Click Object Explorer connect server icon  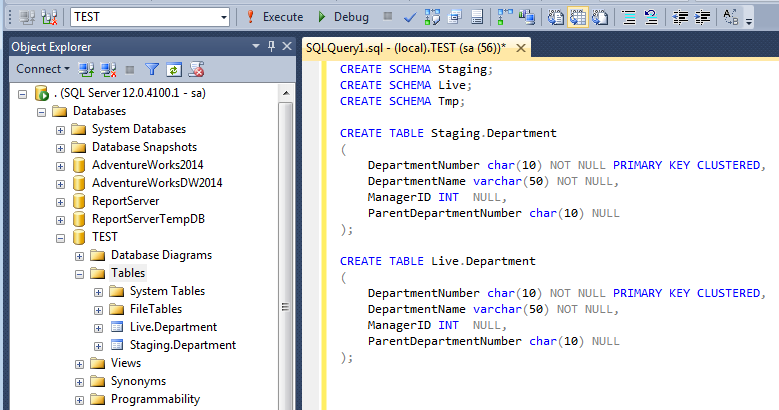[86, 70]
